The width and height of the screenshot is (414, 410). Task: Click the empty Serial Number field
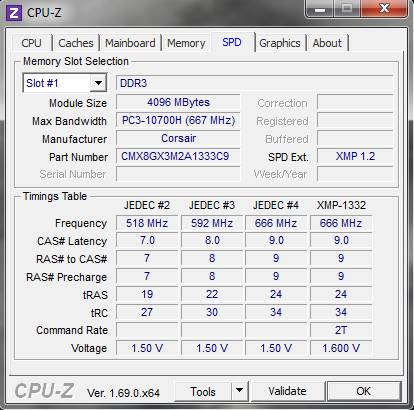pyautogui.click(x=178, y=174)
